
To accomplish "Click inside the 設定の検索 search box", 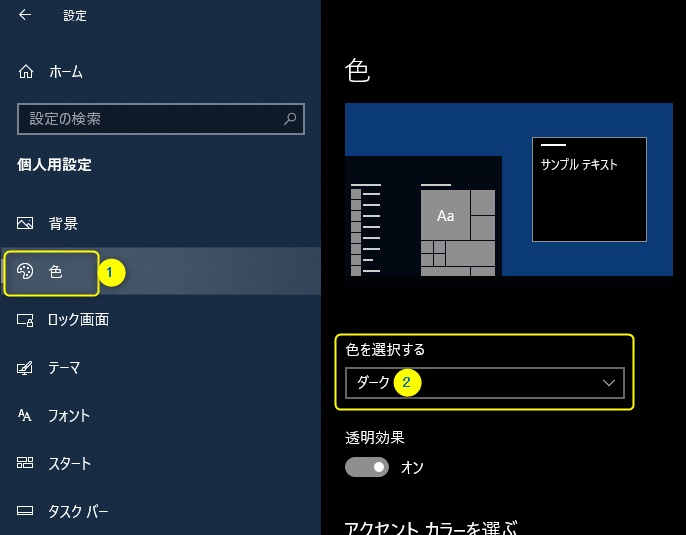I will tap(150, 119).
